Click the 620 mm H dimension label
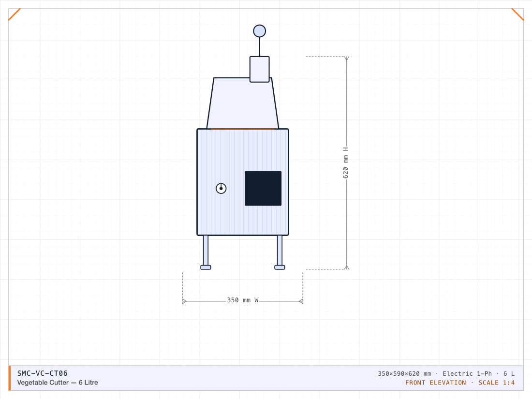 [x=345, y=163]
